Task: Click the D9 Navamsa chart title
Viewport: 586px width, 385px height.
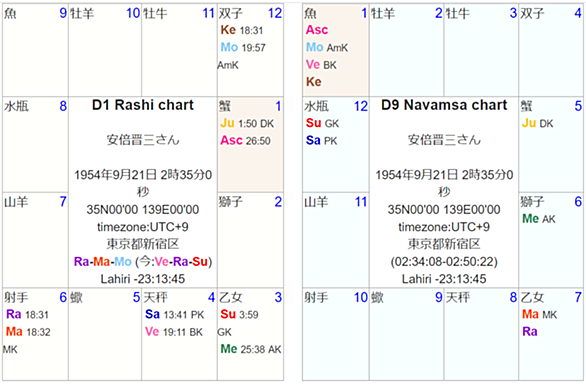Action: point(444,105)
